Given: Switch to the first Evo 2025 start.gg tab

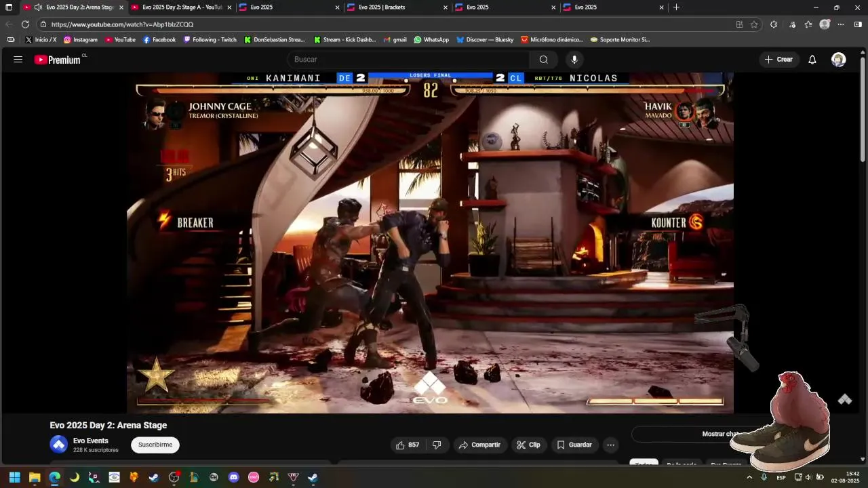Looking at the screenshot, I should (x=288, y=7).
